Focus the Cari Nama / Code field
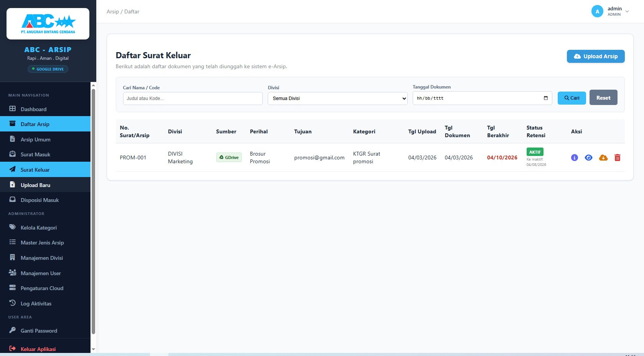The image size is (644, 356). [193, 98]
